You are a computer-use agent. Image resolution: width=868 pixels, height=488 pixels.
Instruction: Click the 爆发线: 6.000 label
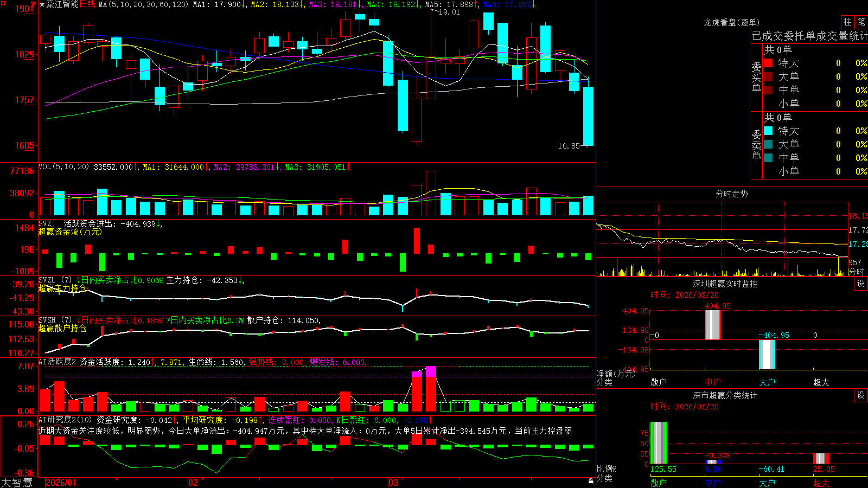click(x=338, y=362)
